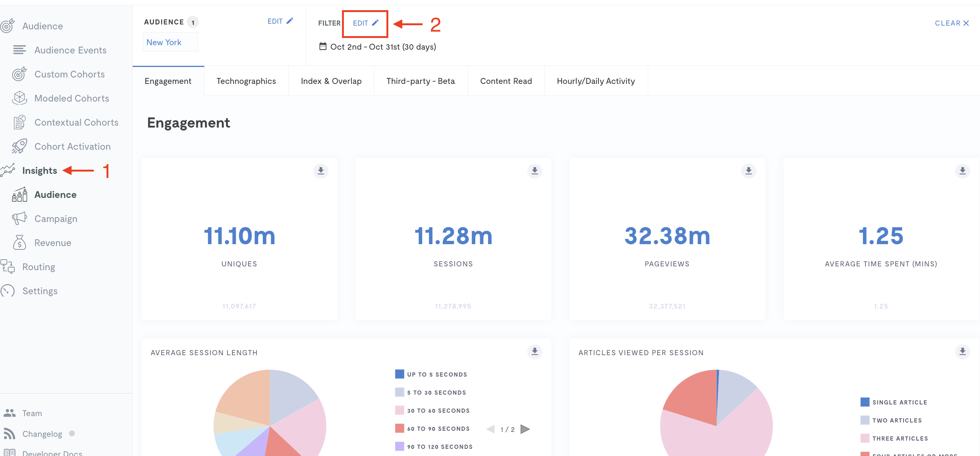Click the pencil icon of Audience Edit
The height and width of the screenshot is (456, 980).
tap(290, 21)
